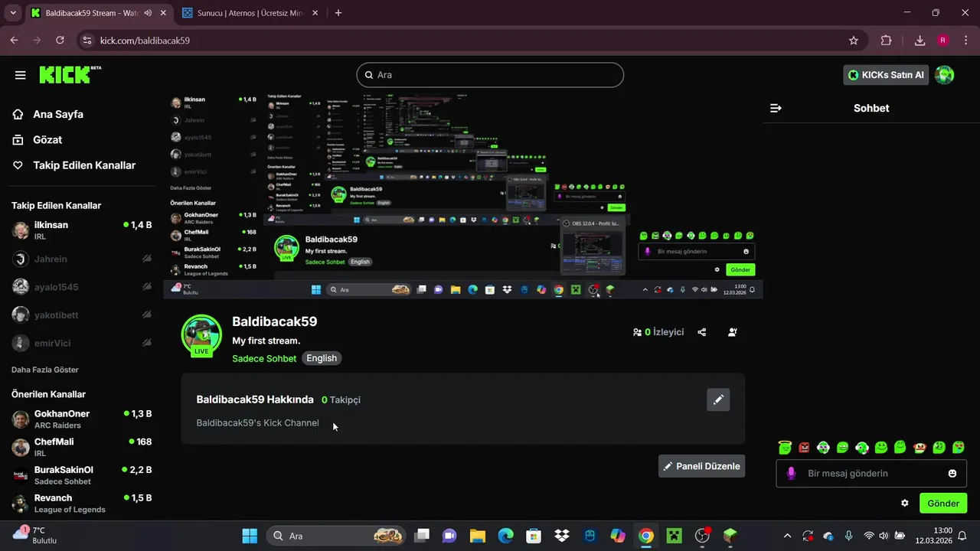980x551 pixels.
Task: Go back in browser history
Action: pos(14,40)
